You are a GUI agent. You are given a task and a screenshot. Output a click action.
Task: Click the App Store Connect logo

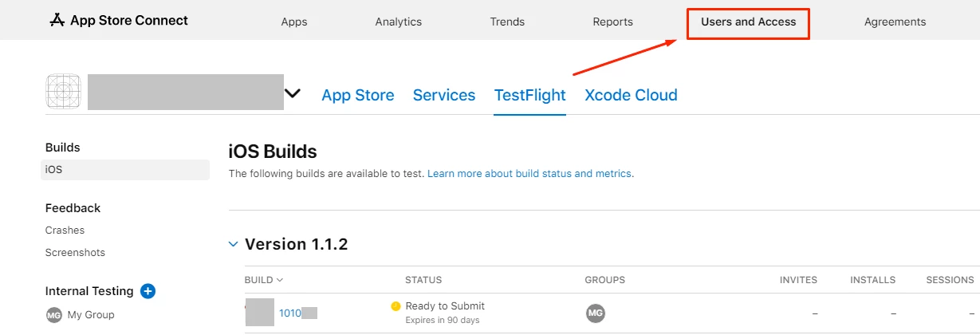pyautogui.click(x=119, y=21)
